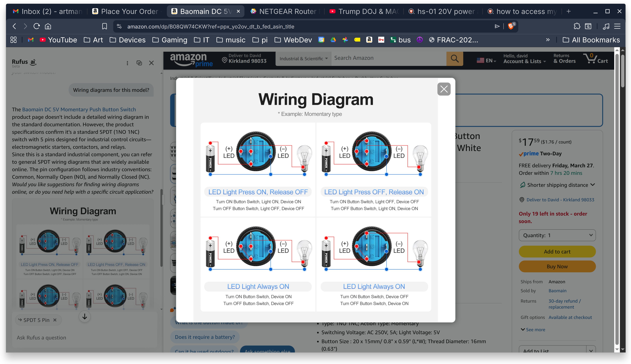Open the EN language selector
The image size is (631, 364).
[x=486, y=61]
